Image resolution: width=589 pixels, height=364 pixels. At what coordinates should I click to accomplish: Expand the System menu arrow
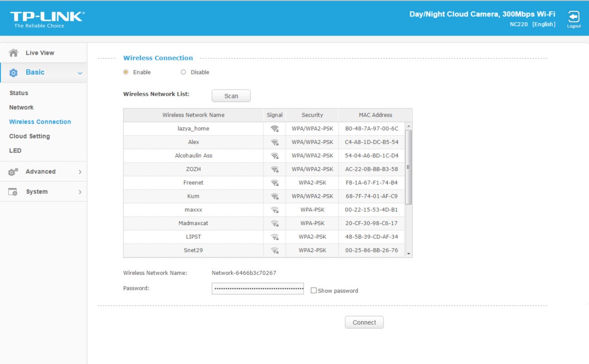pos(80,192)
